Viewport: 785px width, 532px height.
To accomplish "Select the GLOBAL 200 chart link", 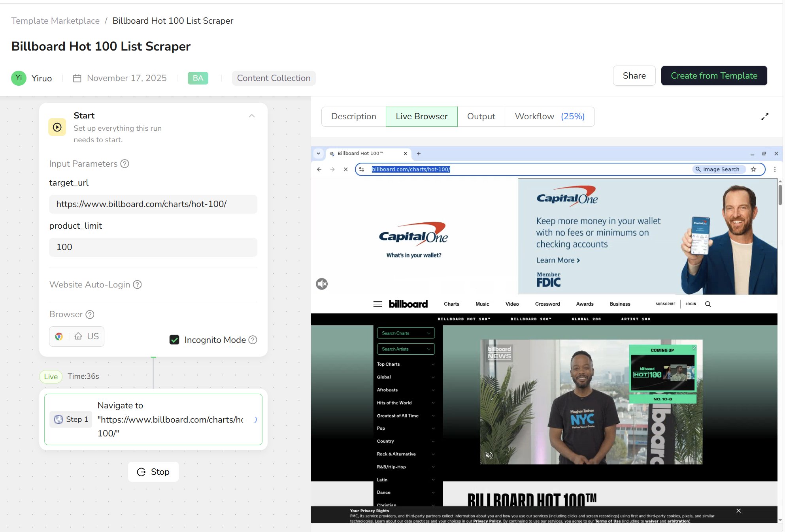I will tap(586, 319).
